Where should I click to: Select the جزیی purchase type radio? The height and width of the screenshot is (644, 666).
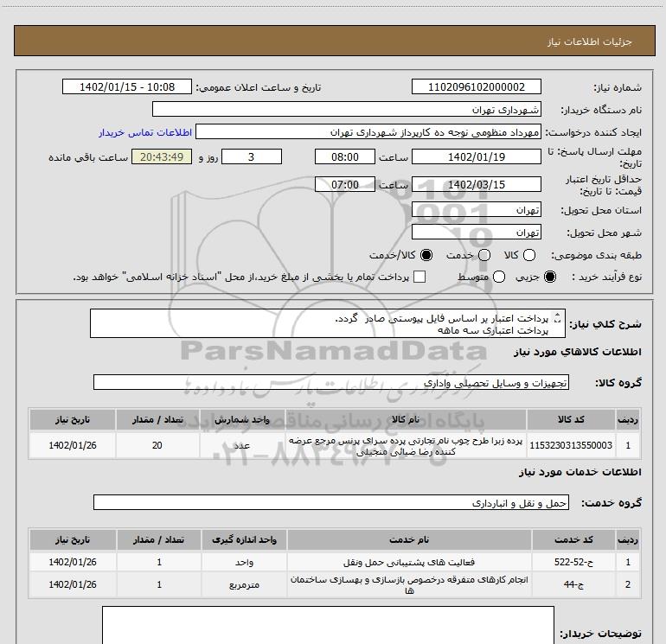(x=550, y=277)
